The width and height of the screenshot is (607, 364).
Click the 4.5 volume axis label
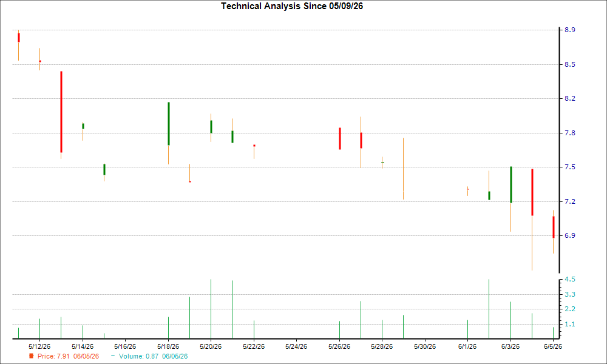click(569, 279)
